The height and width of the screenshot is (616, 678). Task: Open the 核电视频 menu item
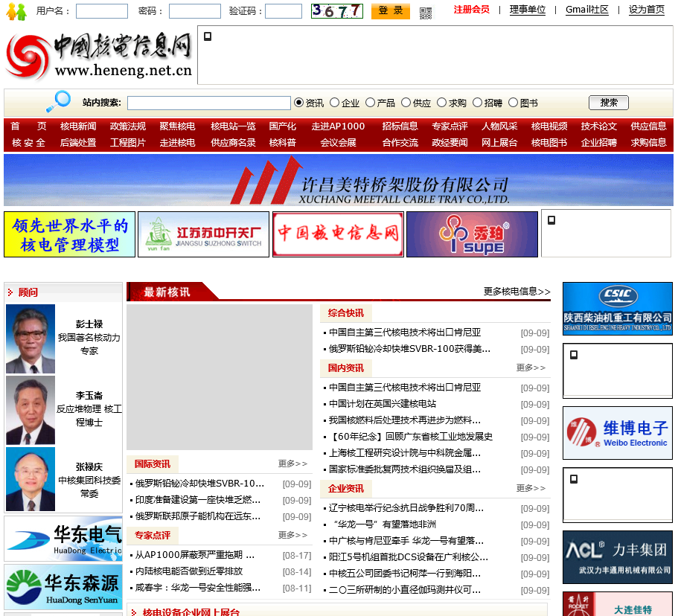coord(549,126)
